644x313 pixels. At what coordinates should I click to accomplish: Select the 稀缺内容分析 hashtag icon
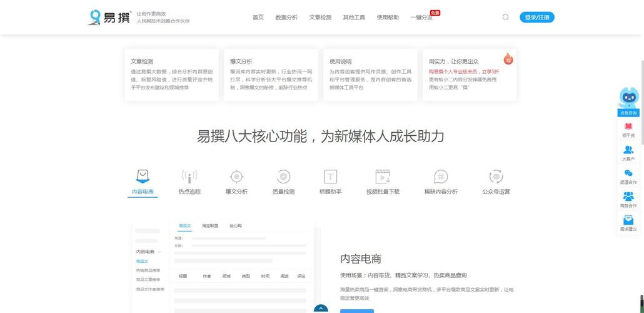441,177
